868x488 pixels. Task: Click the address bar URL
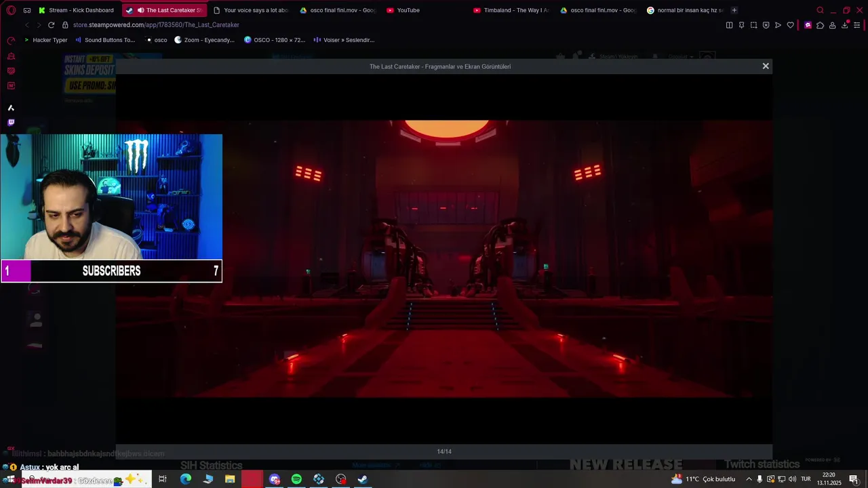(x=156, y=25)
